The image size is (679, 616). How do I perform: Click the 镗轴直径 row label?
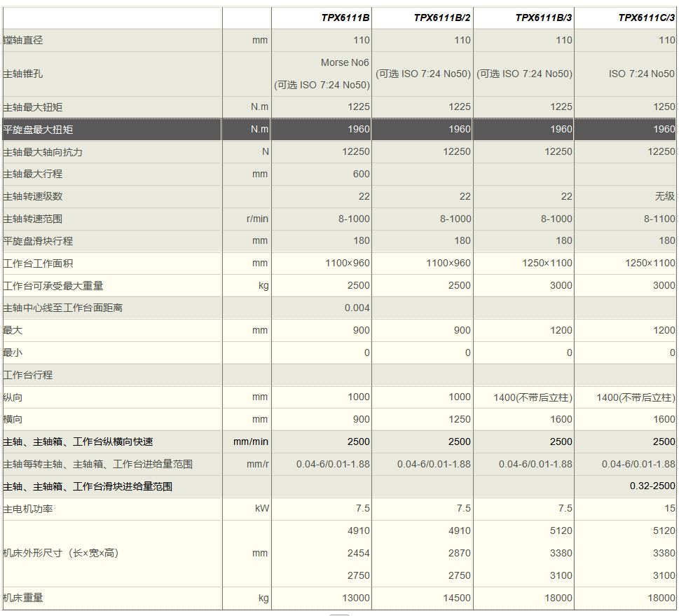pos(23,40)
